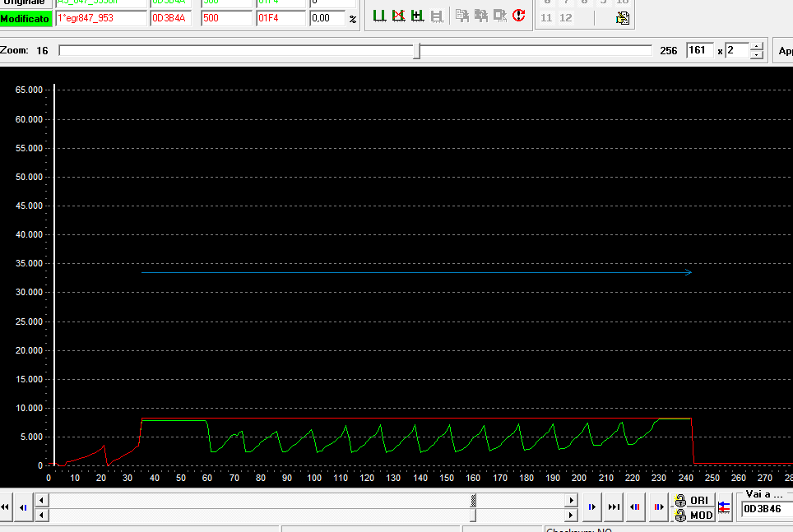Click the green marker with plus icon
Image resolution: width=793 pixels, height=532 pixels.
417,16
